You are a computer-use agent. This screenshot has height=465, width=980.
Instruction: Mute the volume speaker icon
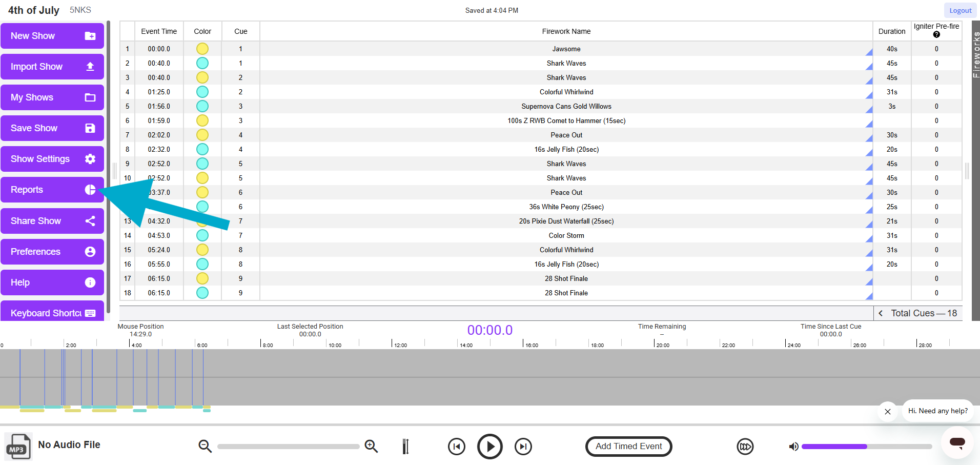click(793, 447)
